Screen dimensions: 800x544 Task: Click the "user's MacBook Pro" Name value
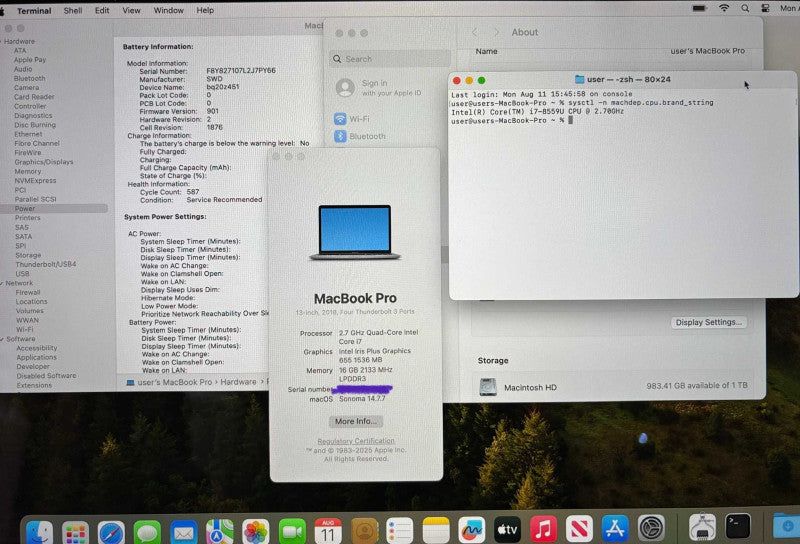[x=707, y=51]
